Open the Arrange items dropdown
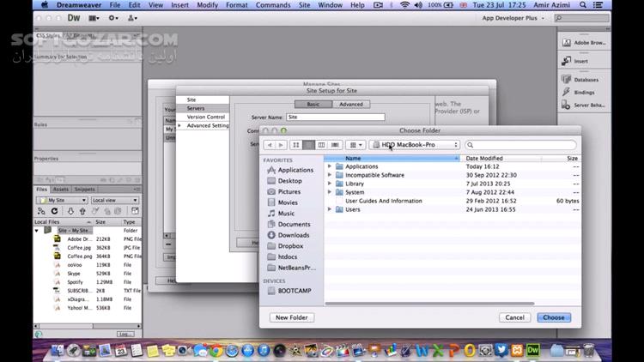The height and width of the screenshot is (362, 644). tap(355, 145)
